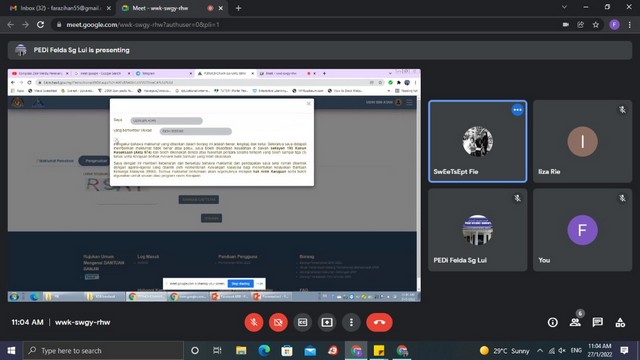
Task: Open meeting details info icon
Action: pyautogui.click(x=553, y=322)
